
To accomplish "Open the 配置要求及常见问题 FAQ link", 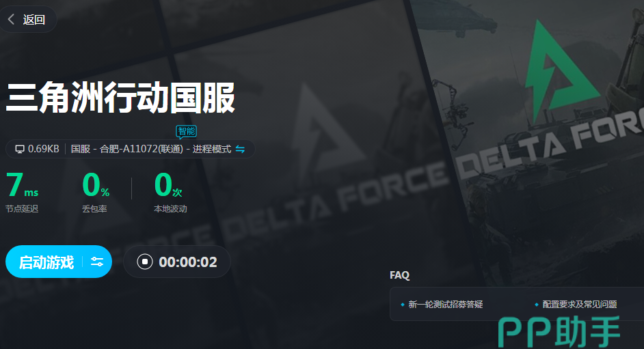I will click(580, 305).
